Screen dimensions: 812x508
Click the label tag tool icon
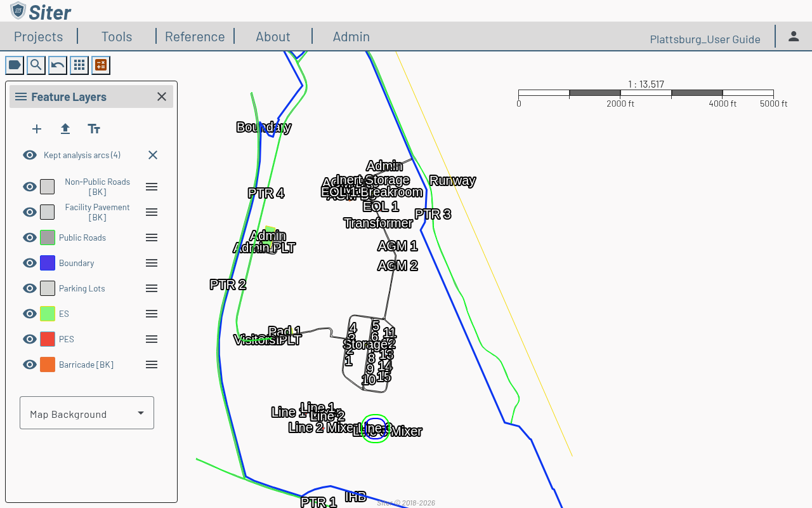click(x=15, y=65)
